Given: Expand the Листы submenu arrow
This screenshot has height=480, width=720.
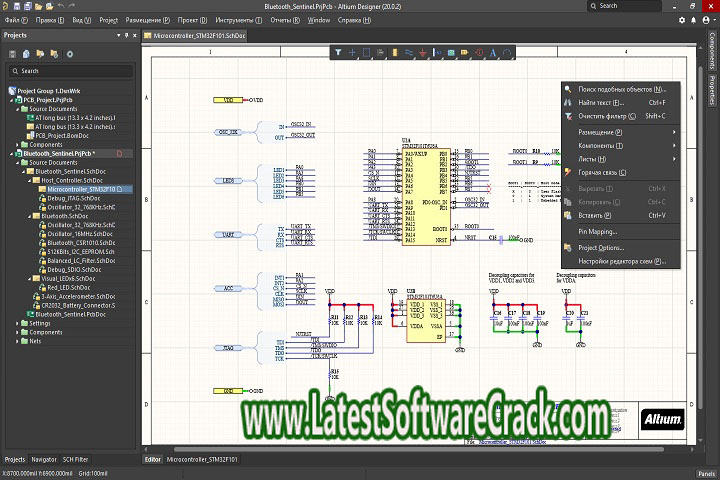Looking at the screenshot, I should click(673, 159).
